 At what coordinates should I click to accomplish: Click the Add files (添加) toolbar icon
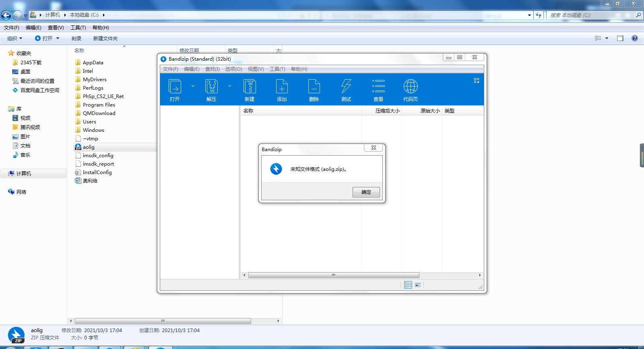click(x=282, y=86)
